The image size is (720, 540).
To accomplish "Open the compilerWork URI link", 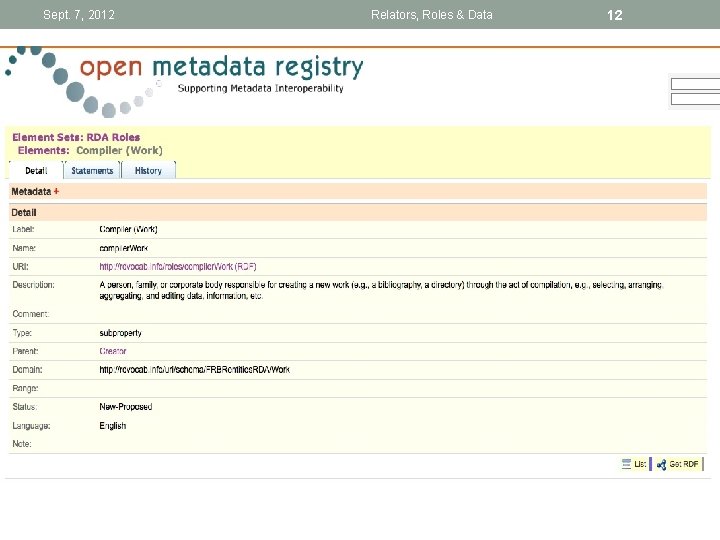I will [x=178, y=266].
